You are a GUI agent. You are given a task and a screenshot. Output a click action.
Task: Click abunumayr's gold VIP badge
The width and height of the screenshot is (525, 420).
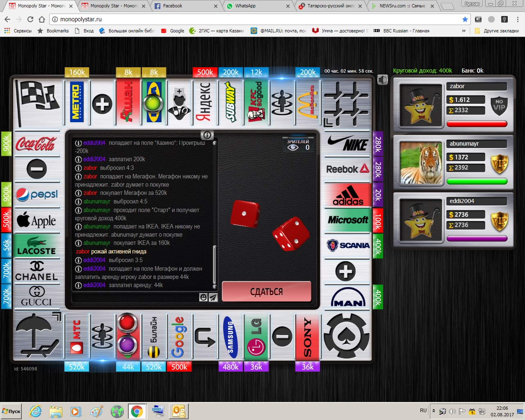[x=499, y=164]
